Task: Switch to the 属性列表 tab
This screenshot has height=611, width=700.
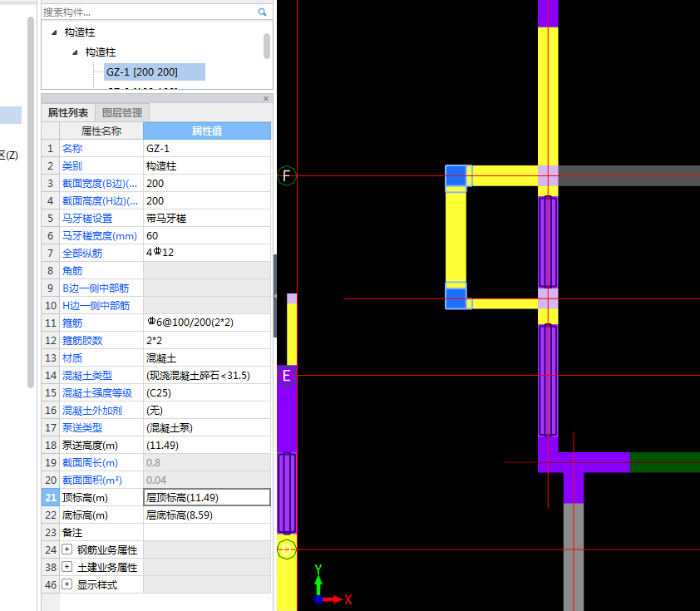Action: (68, 112)
